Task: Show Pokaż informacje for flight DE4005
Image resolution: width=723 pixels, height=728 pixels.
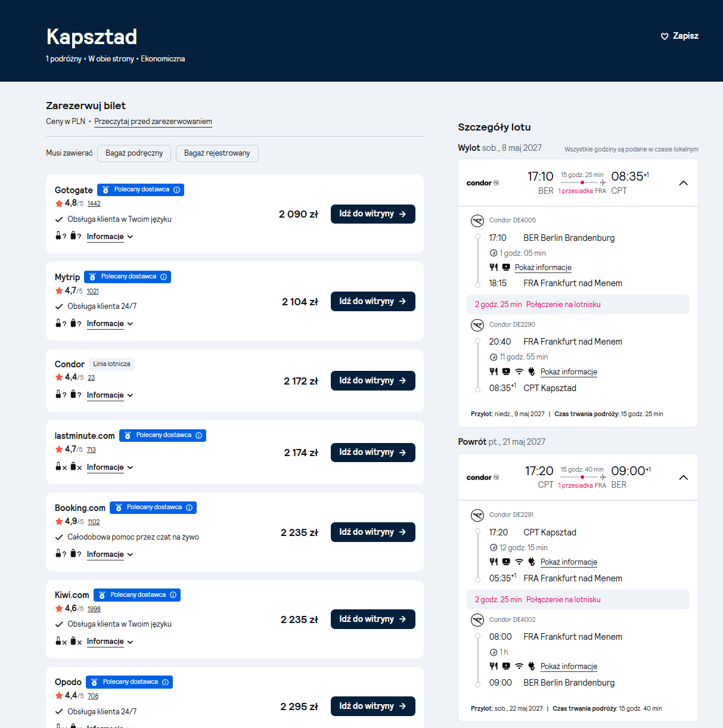Action: [543, 268]
